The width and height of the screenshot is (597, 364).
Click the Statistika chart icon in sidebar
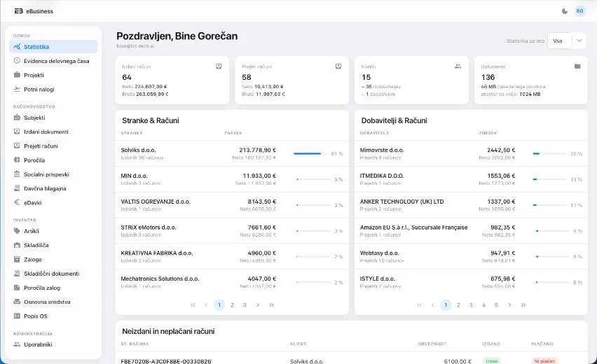click(17, 47)
